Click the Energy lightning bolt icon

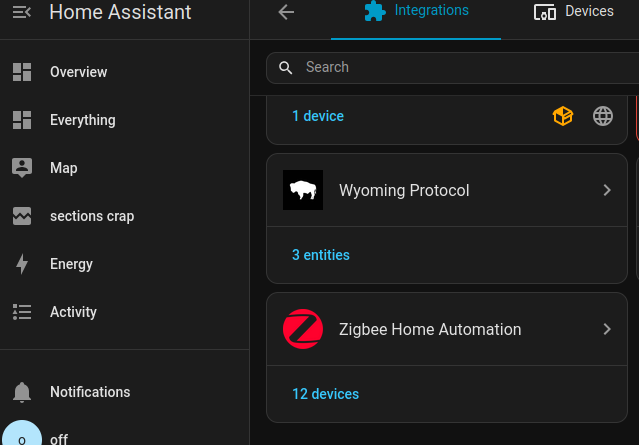coord(22,264)
